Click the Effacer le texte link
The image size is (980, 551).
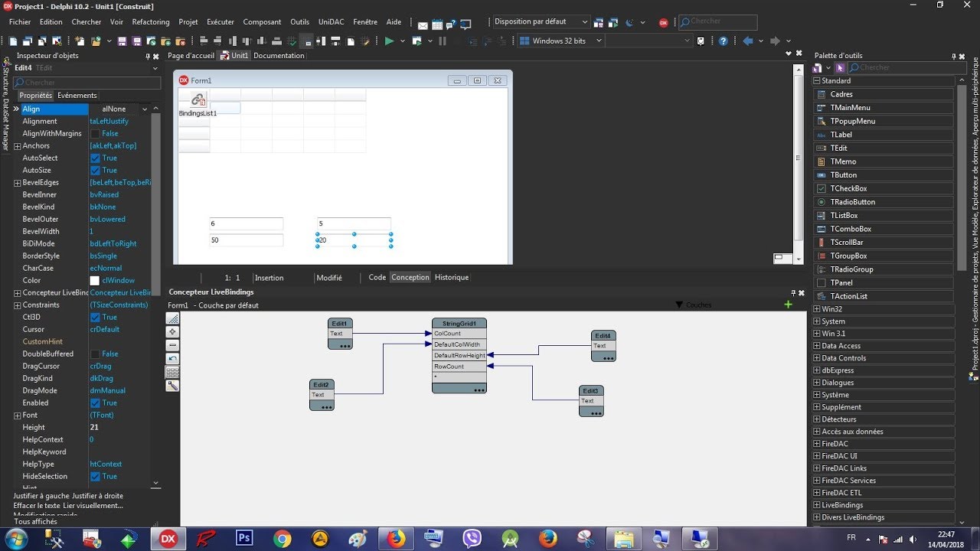pos(37,506)
